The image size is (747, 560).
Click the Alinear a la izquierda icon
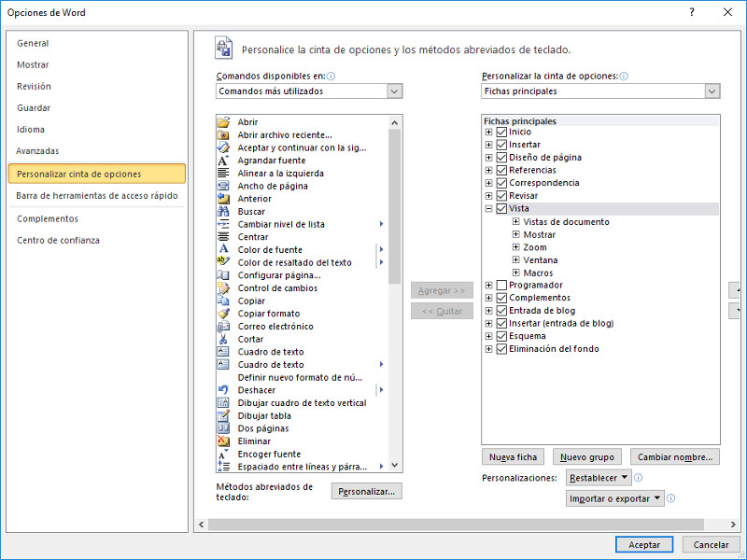click(x=223, y=173)
